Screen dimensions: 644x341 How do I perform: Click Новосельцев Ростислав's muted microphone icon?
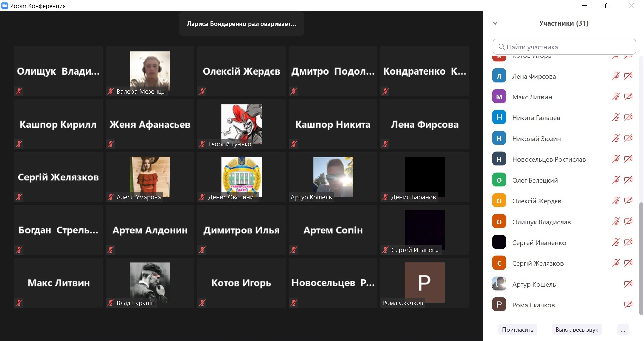coord(616,159)
